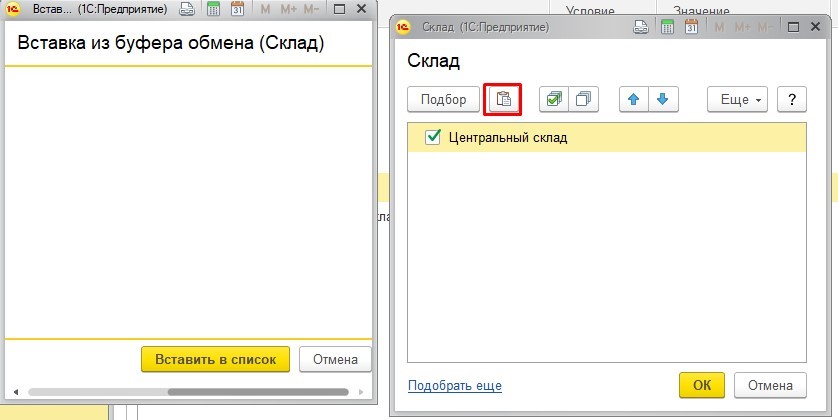Toggle the Центральный склад checkbox
This screenshot has width=838, height=420.
coord(432,137)
